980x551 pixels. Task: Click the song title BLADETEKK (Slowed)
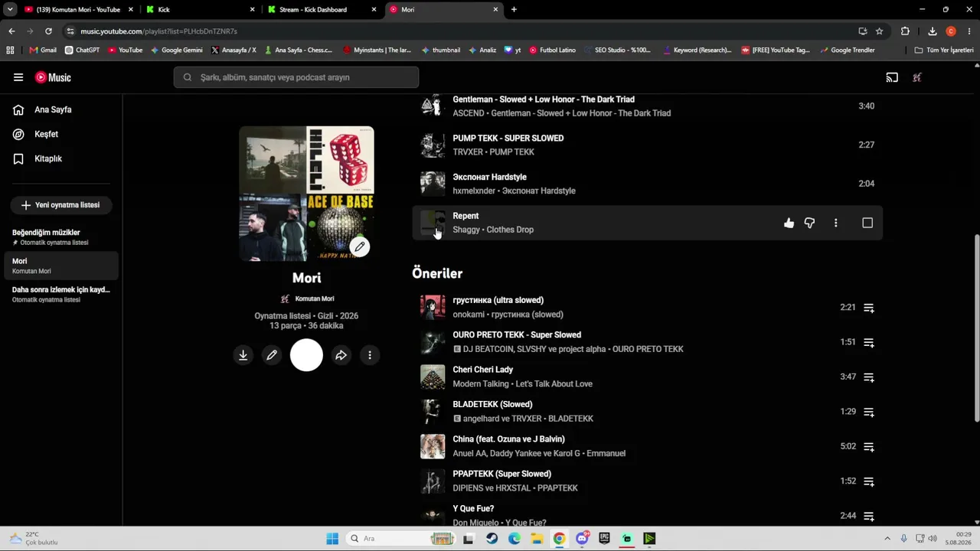492,404
